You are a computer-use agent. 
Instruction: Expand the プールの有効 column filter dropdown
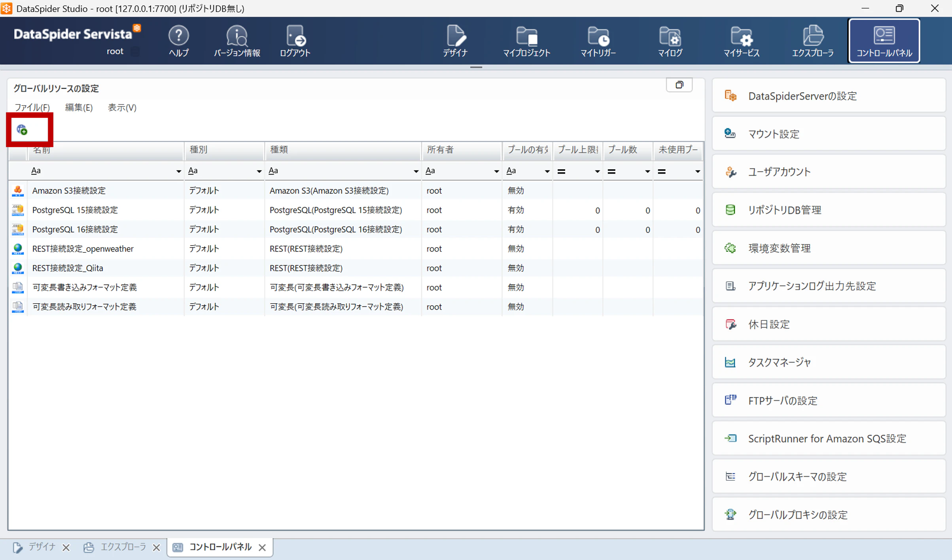pyautogui.click(x=547, y=171)
